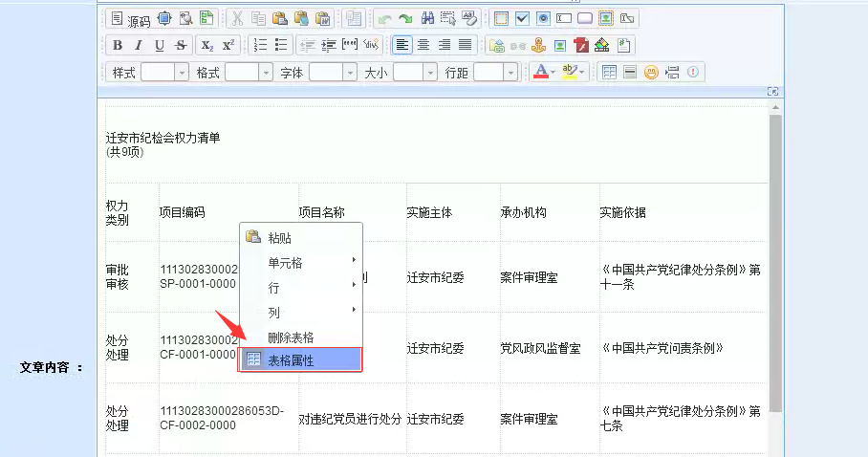
Task: Choose 删除表格 from the context menu
Action: tap(291, 337)
